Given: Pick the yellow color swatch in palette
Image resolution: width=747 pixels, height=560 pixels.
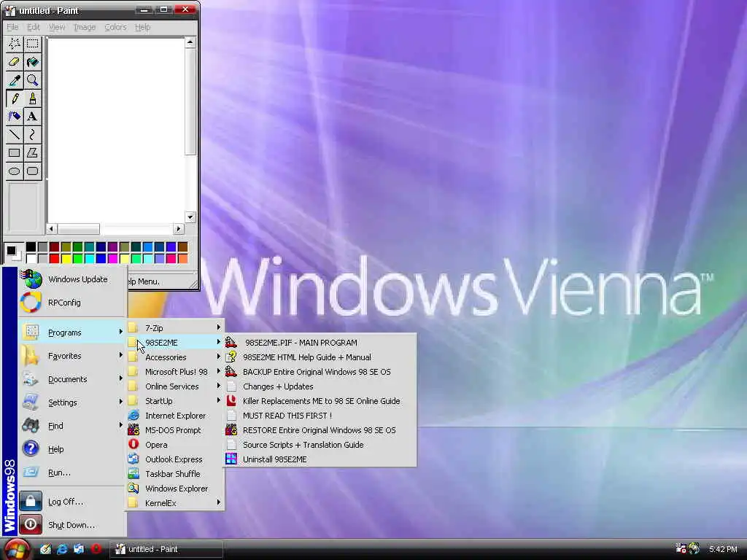Looking at the screenshot, I should pos(66,259).
